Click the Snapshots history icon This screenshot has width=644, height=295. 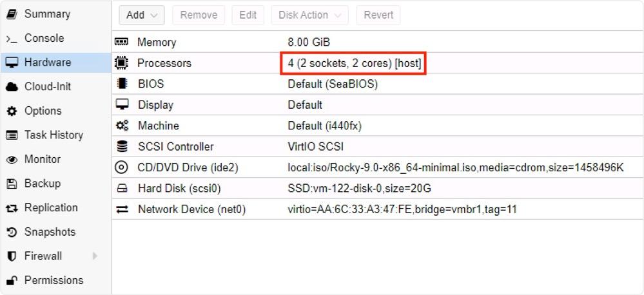tap(12, 233)
